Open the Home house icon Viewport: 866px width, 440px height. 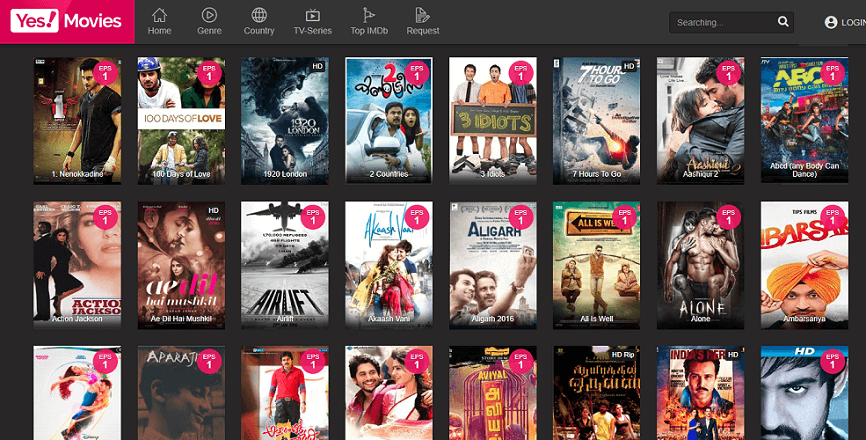pyautogui.click(x=159, y=15)
